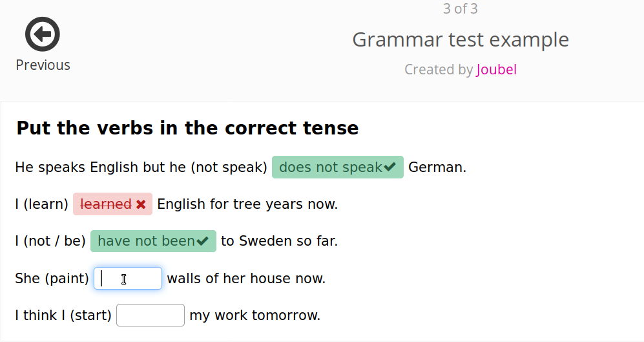The height and width of the screenshot is (342, 644).
Task: Open the Joubel author link
Action: pyautogui.click(x=496, y=70)
